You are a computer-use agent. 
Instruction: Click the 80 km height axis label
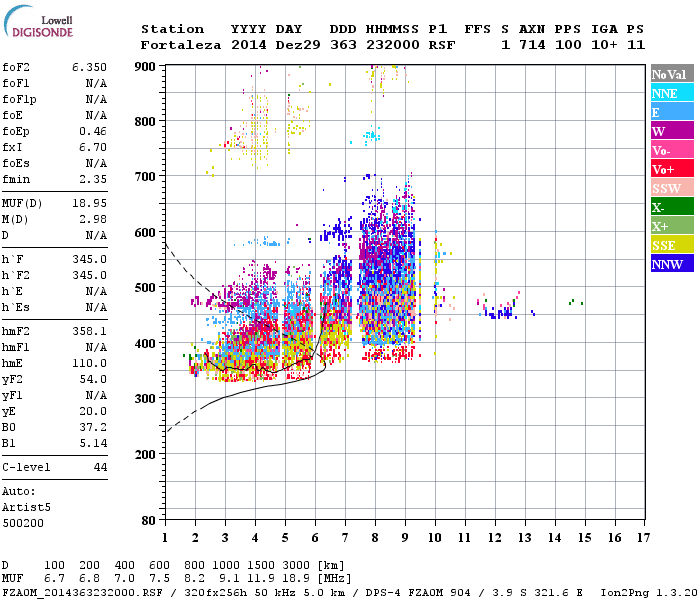(149, 520)
